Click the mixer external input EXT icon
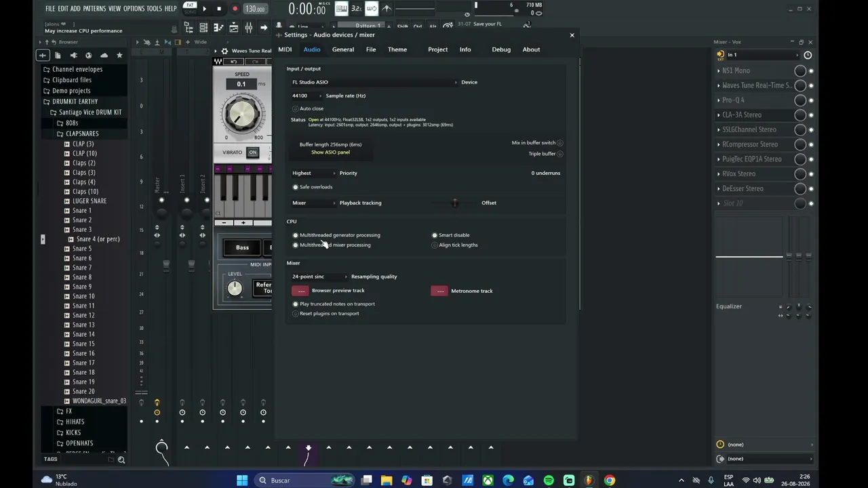868x488 pixels. pyautogui.click(x=720, y=55)
